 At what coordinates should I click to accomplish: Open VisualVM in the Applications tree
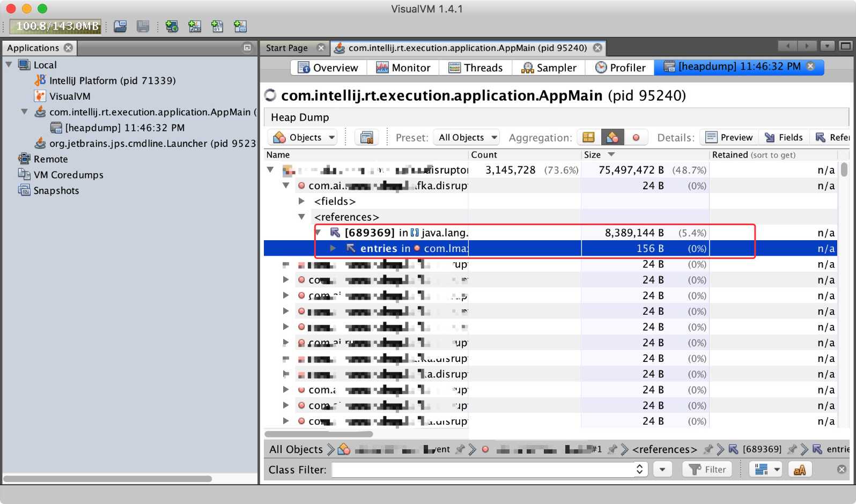(x=70, y=97)
